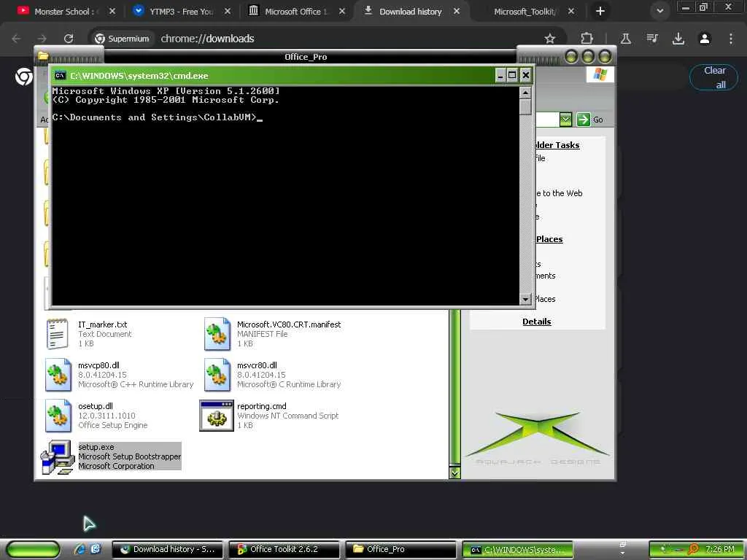Click the cmd scrollbar up arrow

525,93
